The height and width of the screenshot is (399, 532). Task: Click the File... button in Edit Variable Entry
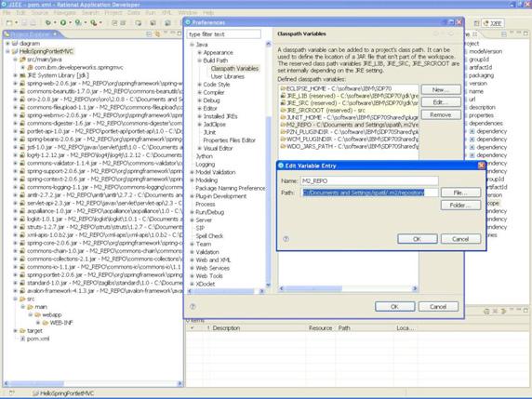[x=460, y=193]
